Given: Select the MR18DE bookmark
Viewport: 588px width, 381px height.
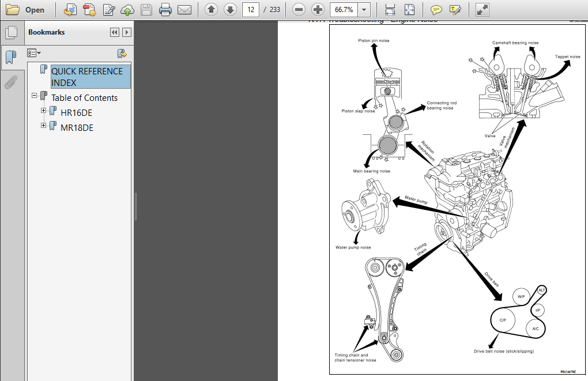Looking at the screenshot, I should tap(77, 128).
